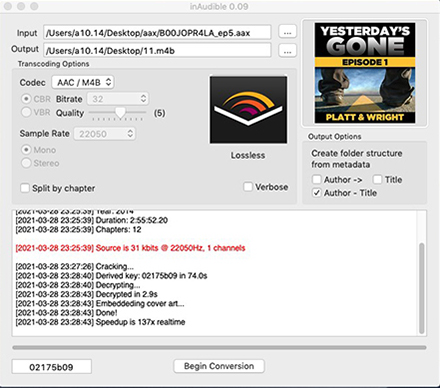Select the Stereo radio button
Viewport: 440px width, 388px height.
26,163
